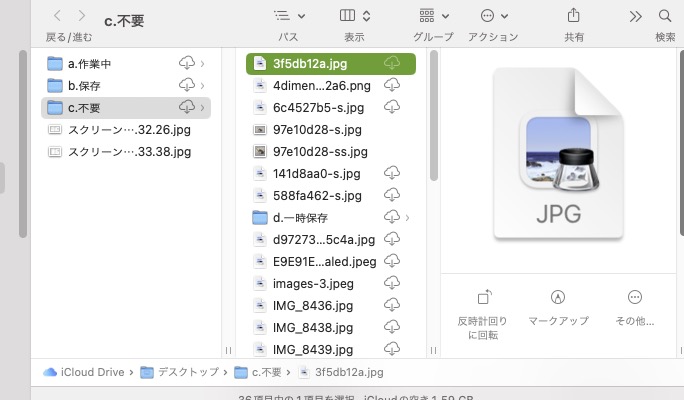Click the file list column scrollbar
Screen dimensions: 684x400
click(x=434, y=116)
